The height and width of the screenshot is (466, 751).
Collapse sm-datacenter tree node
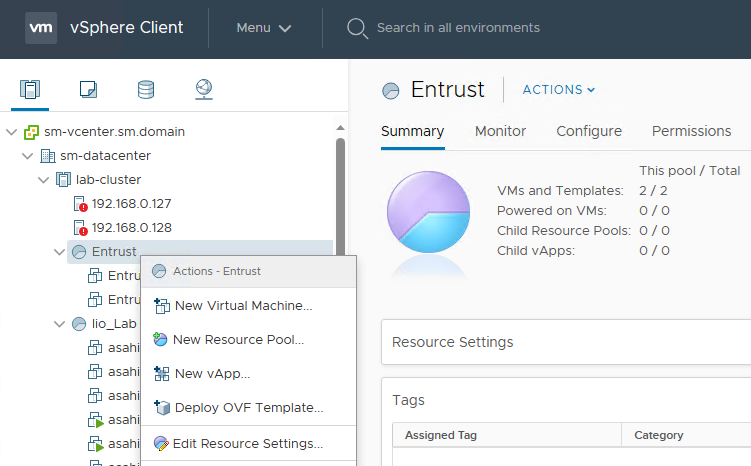pos(28,156)
